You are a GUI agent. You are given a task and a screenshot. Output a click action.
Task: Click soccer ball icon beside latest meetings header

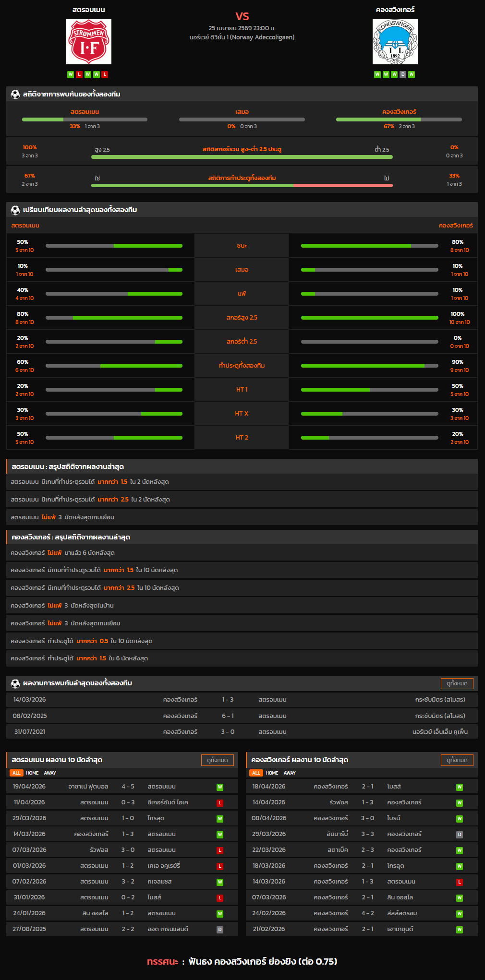[15, 683]
